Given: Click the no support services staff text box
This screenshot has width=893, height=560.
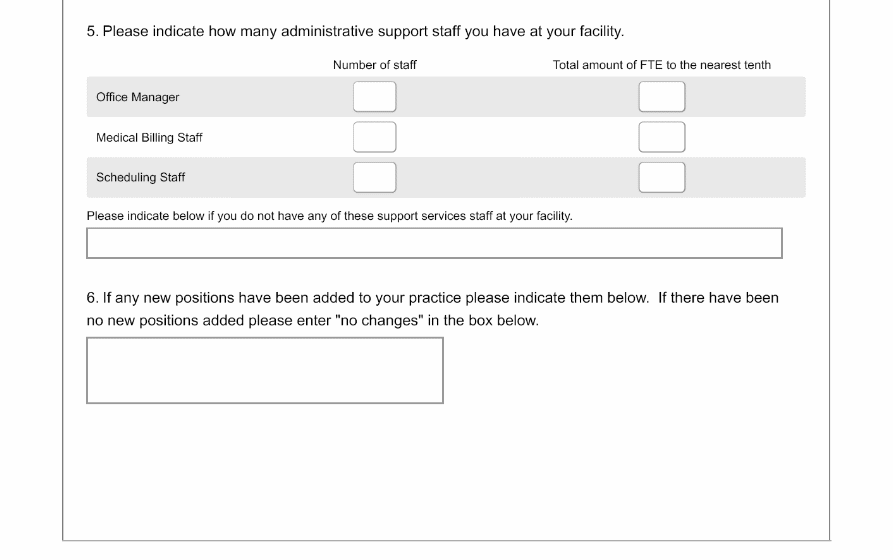Looking at the screenshot, I should [434, 243].
